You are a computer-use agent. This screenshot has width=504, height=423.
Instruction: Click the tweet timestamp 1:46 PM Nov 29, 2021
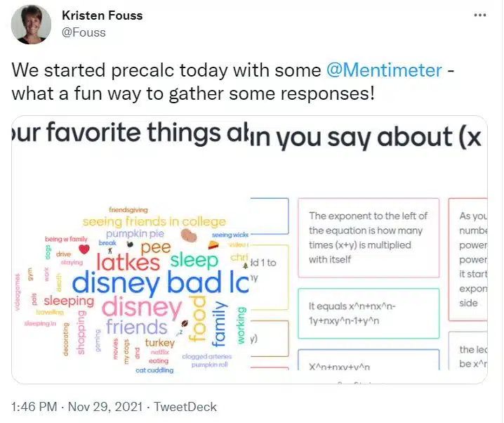tap(77, 407)
